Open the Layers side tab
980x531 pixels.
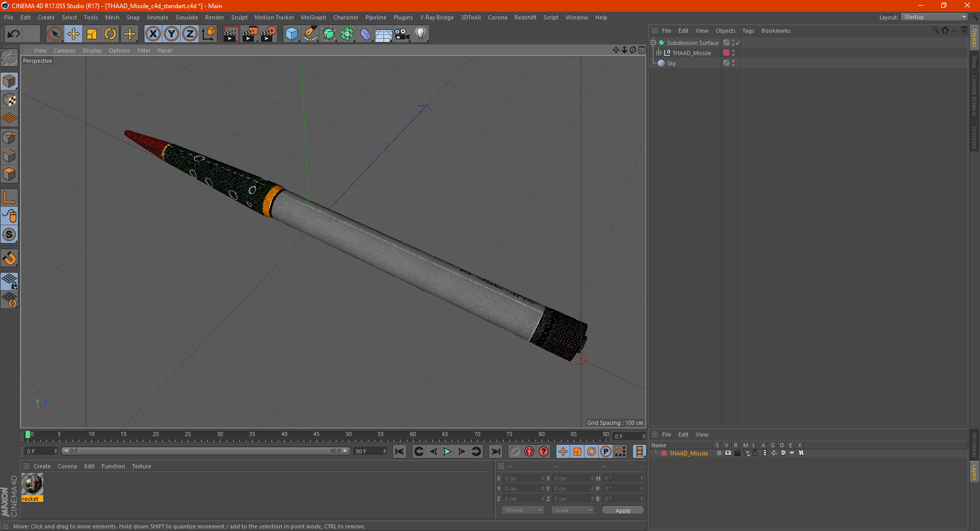click(974, 472)
